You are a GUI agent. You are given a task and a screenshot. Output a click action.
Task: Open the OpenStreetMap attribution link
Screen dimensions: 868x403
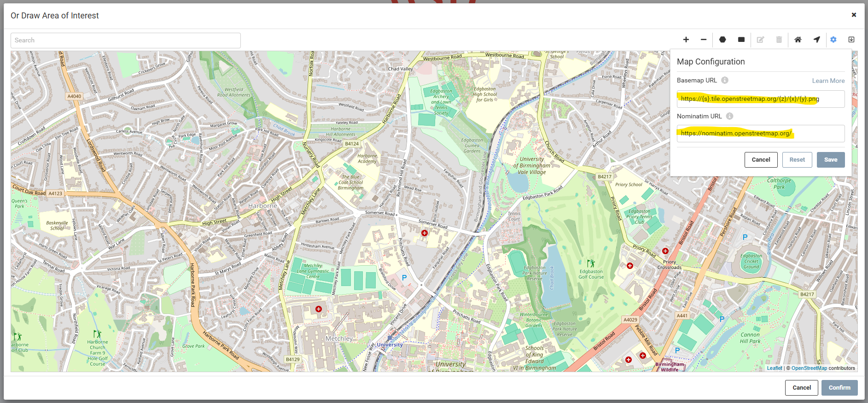point(809,368)
